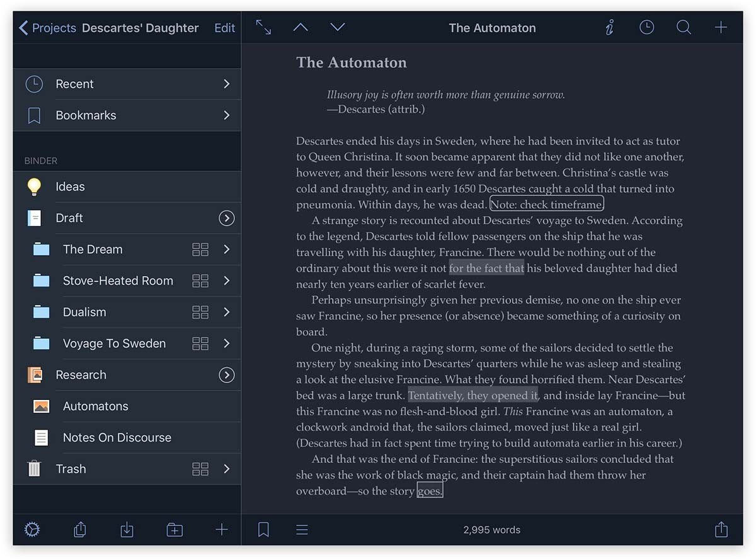Tap the Edit button in binder header
Image resolution: width=756 pixels, height=560 pixels.
point(224,28)
